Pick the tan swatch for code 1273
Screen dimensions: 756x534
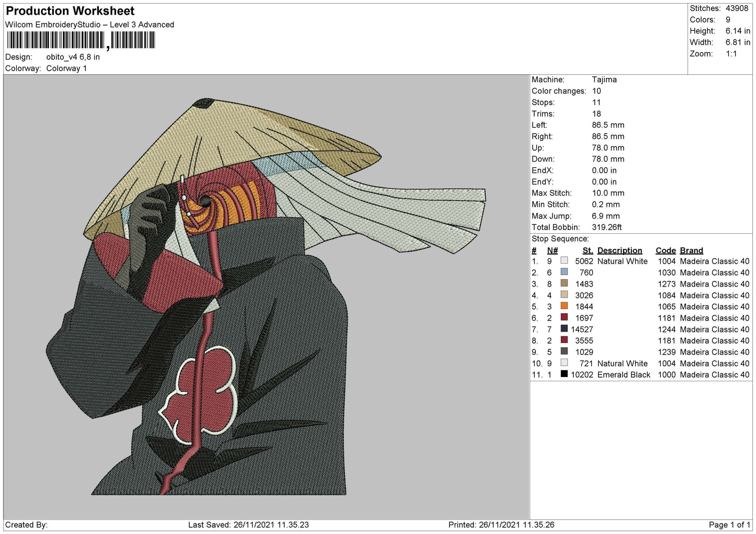(564, 283)
